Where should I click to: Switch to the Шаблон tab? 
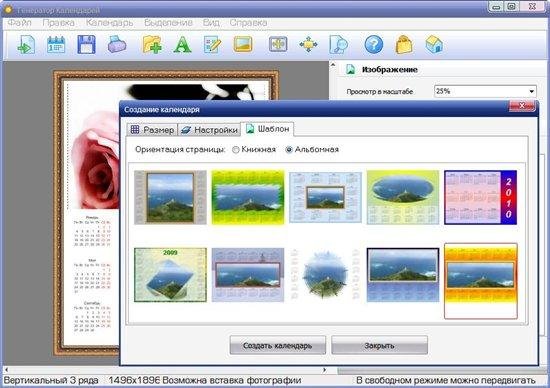click(267, 129)
